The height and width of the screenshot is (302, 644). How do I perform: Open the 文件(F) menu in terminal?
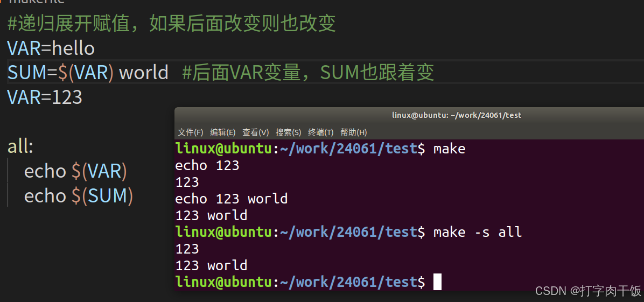coord(191,132)
